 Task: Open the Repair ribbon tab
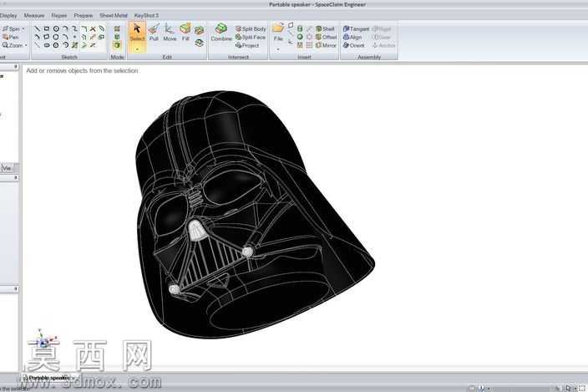[58, 15]
